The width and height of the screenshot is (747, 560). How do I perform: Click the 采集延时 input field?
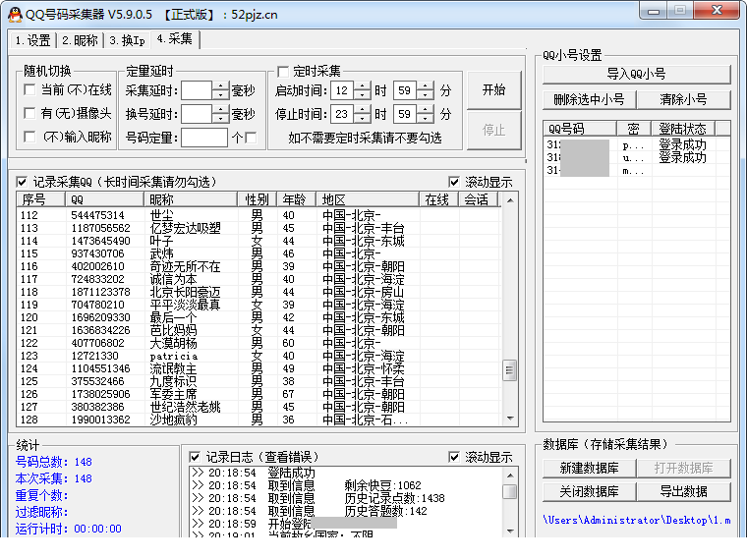pyautogui.click(x=197, y=90)
